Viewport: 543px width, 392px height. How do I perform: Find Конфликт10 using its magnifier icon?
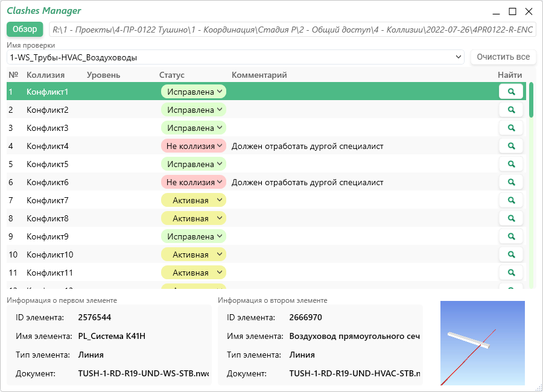(511, 254)
